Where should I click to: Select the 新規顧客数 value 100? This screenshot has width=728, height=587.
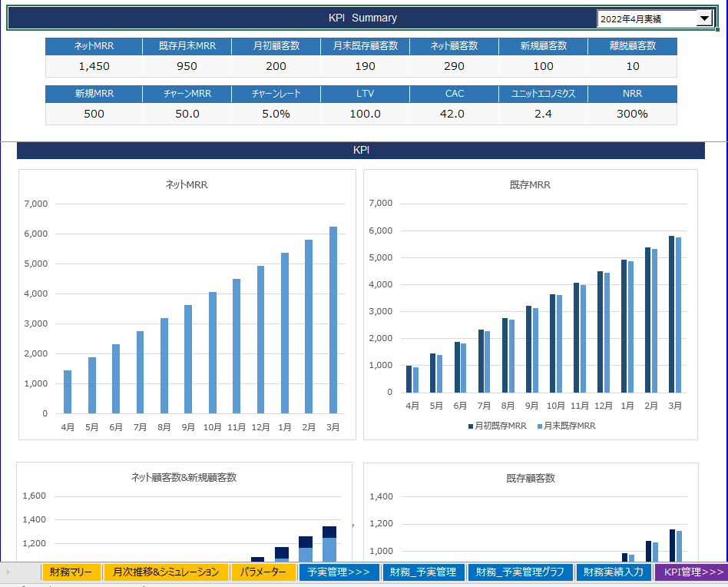[543, 66]
